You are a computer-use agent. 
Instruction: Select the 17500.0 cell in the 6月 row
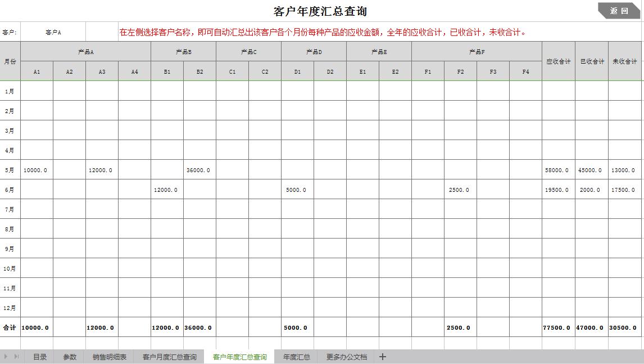tap(625, 190)
